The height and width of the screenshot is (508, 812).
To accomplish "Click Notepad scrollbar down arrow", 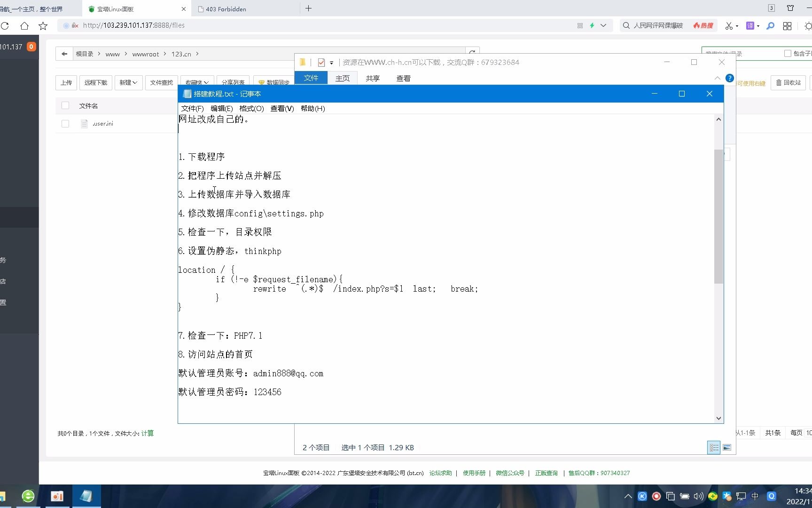I will point(718,418).
